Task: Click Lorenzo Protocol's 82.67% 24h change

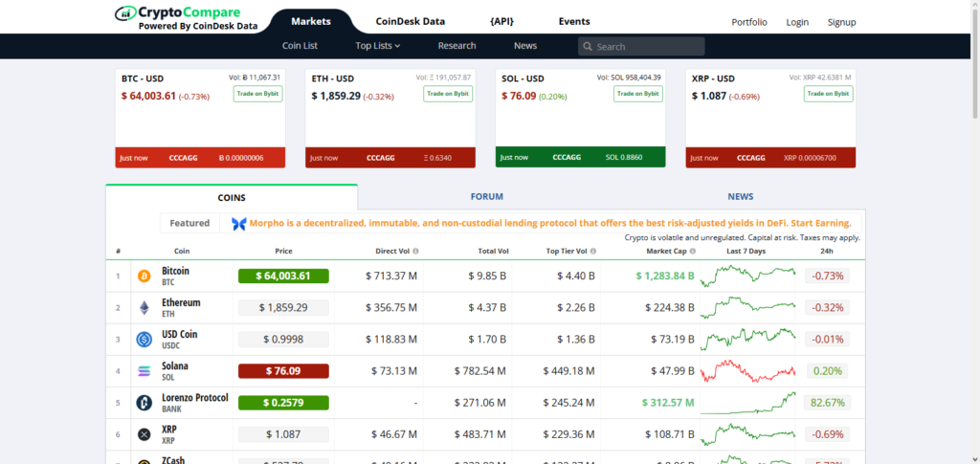Action: pos(827,403)
